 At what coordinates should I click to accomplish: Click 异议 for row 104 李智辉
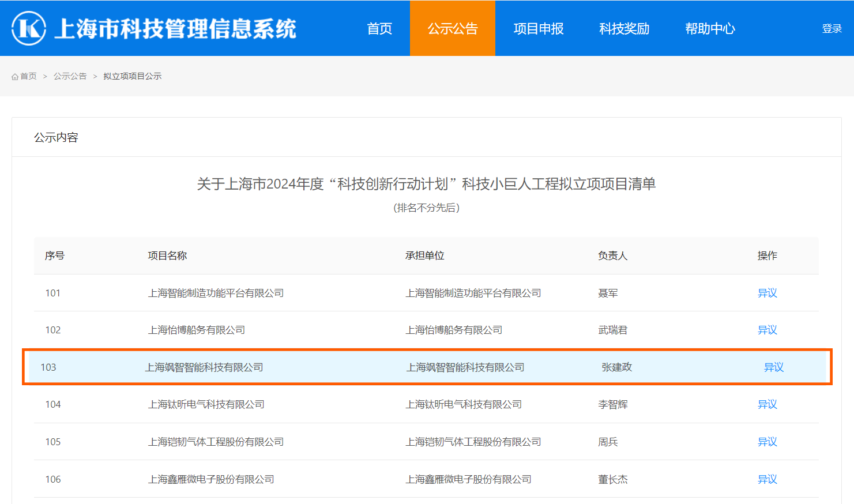[x=767, y=404]
